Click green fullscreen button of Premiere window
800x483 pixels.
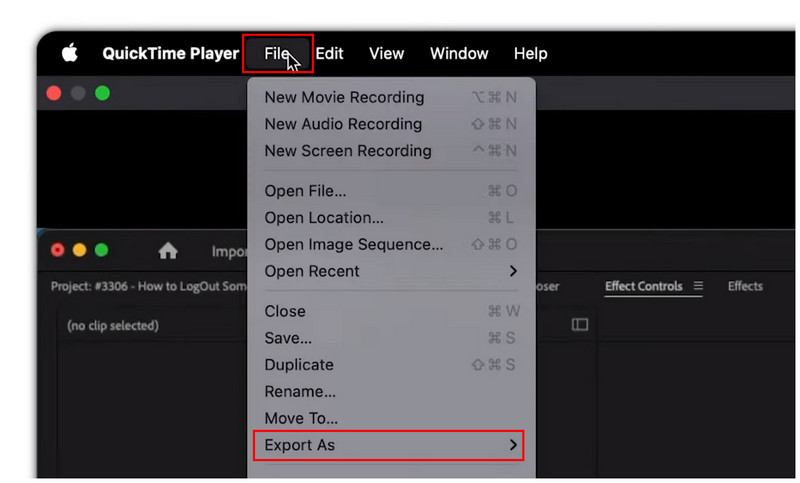click(102, 250)
